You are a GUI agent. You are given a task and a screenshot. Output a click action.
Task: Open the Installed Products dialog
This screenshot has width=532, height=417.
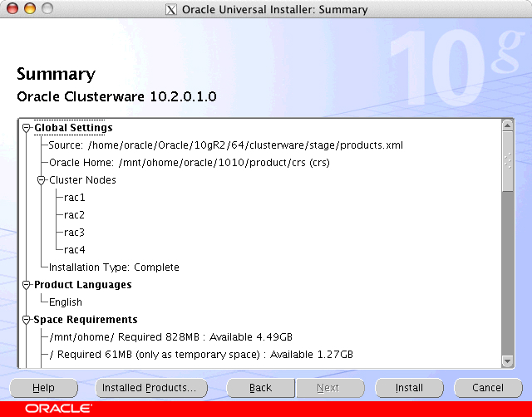point(148,388)
